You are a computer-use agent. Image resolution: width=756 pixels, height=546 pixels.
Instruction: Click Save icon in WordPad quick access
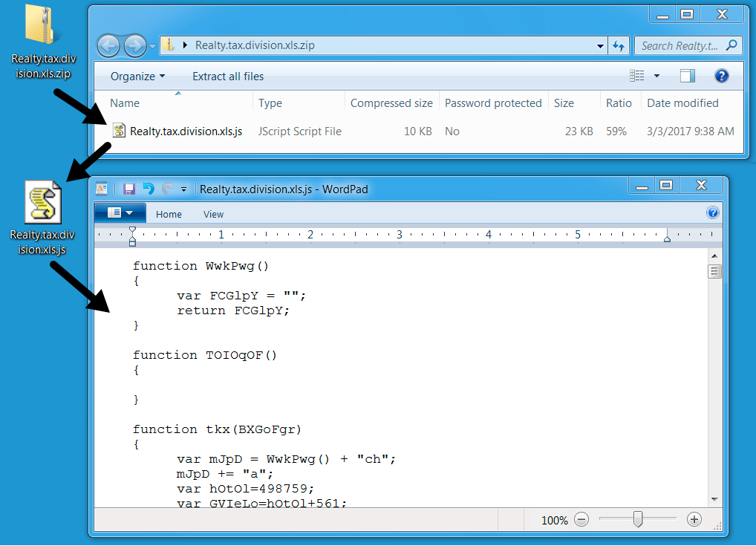tap(128, 189)
